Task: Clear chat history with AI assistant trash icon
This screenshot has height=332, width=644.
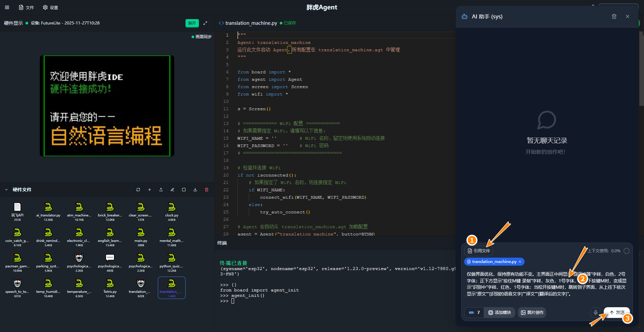Action: tap(614, 16)
